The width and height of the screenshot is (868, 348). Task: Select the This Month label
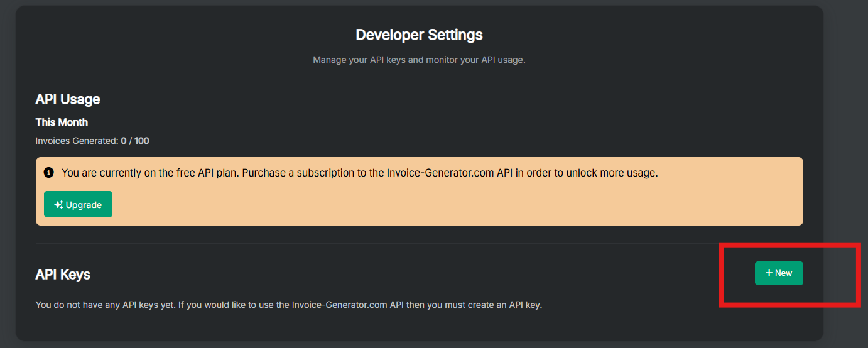[x=62, y=122]
